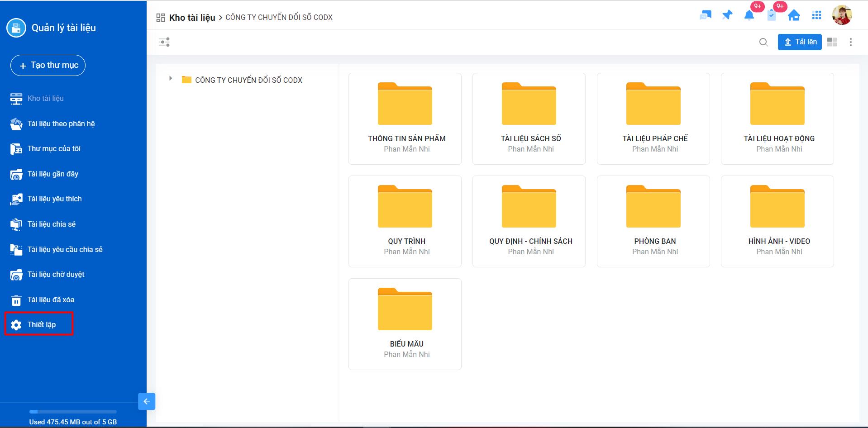Open Tài liệu chia sẻ
Image resolution: width=868 pixels, height=428 pixels.
(x=43, y=224)
